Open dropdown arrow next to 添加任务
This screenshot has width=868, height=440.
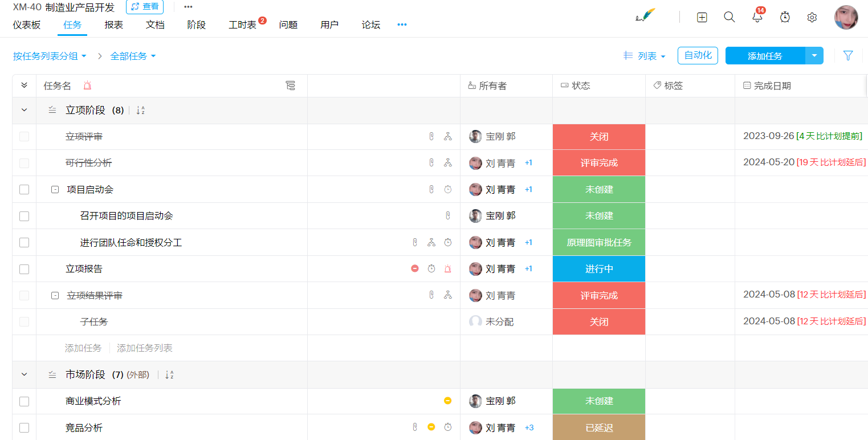point(814,55)
